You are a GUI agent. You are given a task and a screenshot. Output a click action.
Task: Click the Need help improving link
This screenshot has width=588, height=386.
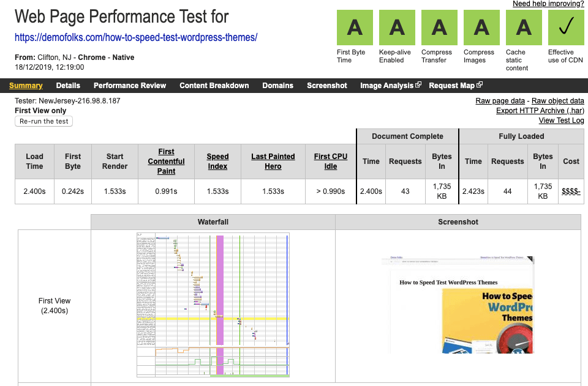(548, 4)
